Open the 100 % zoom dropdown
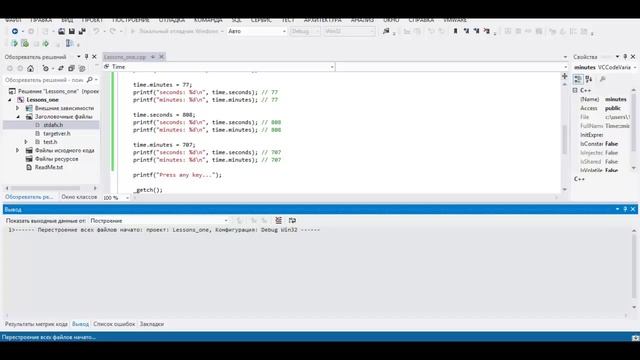This screenshot has width=640, height=360. point(116,198)
